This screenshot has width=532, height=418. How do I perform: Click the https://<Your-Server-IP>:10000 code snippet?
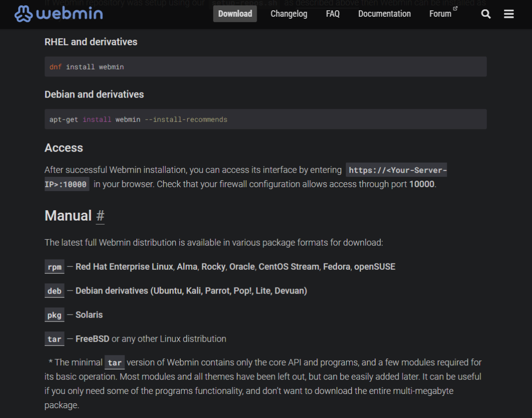tap(396, 170)
